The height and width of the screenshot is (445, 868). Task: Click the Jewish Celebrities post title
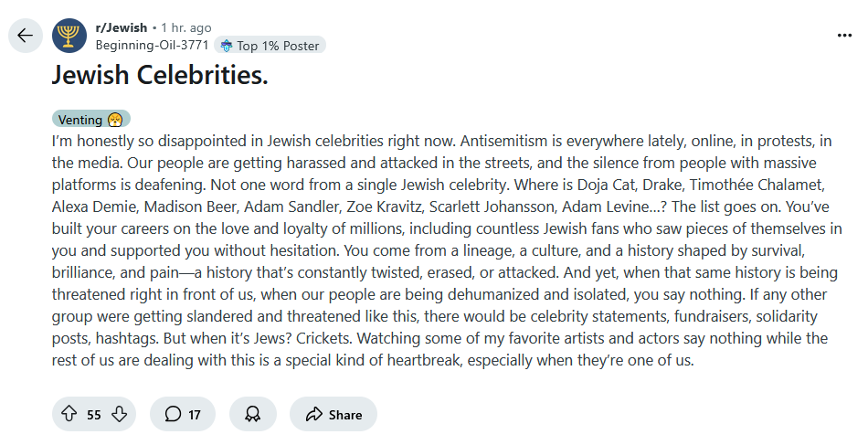pos(160,75)
